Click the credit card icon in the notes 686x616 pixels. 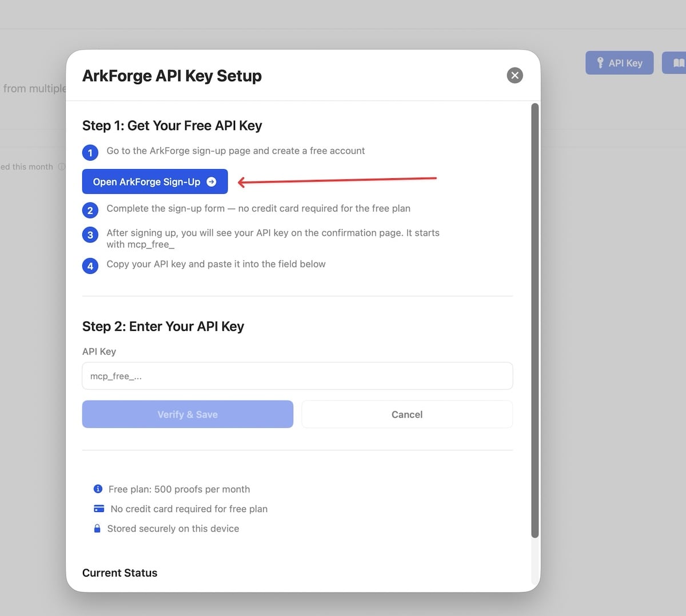click(x=97, y=509)
